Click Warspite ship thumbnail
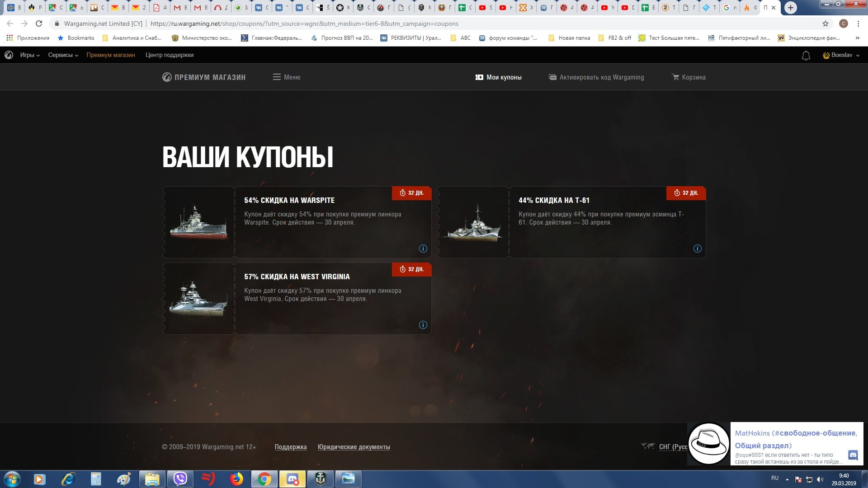Screen dimensions: 868x488 [198, 222]
